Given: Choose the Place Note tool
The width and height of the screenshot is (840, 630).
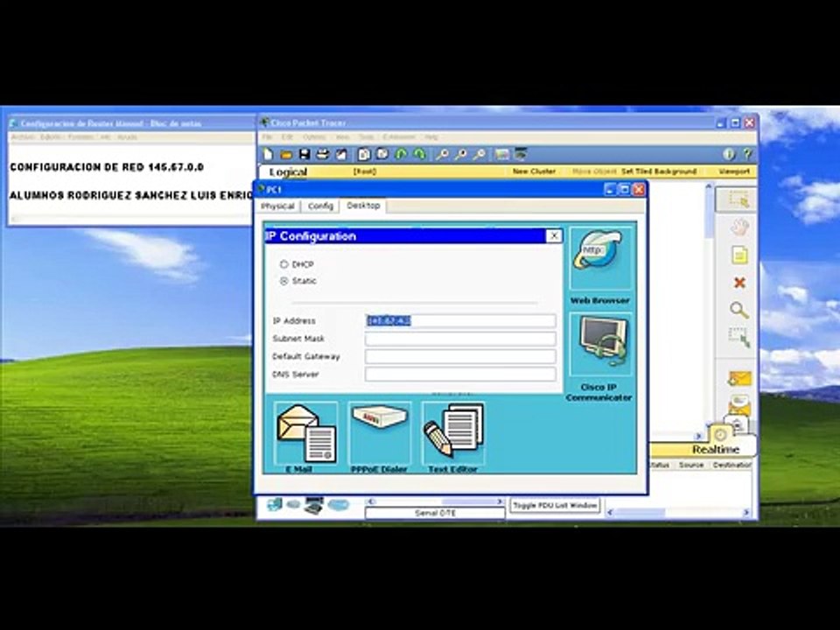Looking at the screenshot, I should coord(739,255).
